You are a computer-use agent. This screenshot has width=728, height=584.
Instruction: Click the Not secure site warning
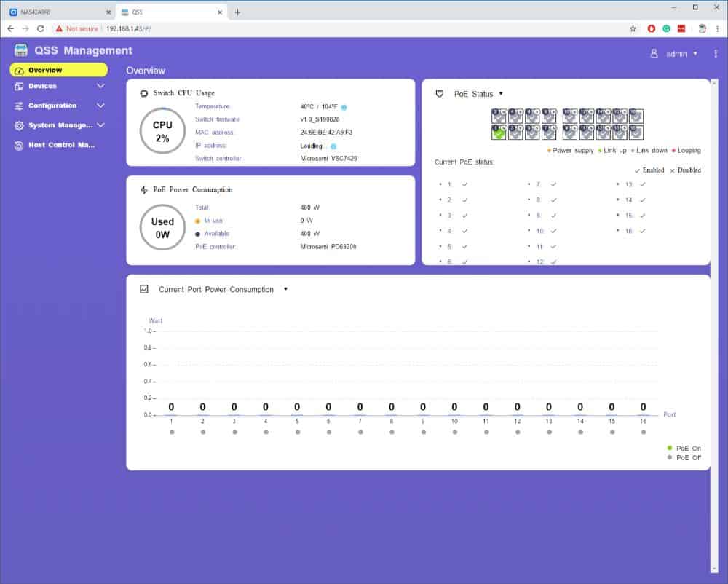tap(77, 28)
